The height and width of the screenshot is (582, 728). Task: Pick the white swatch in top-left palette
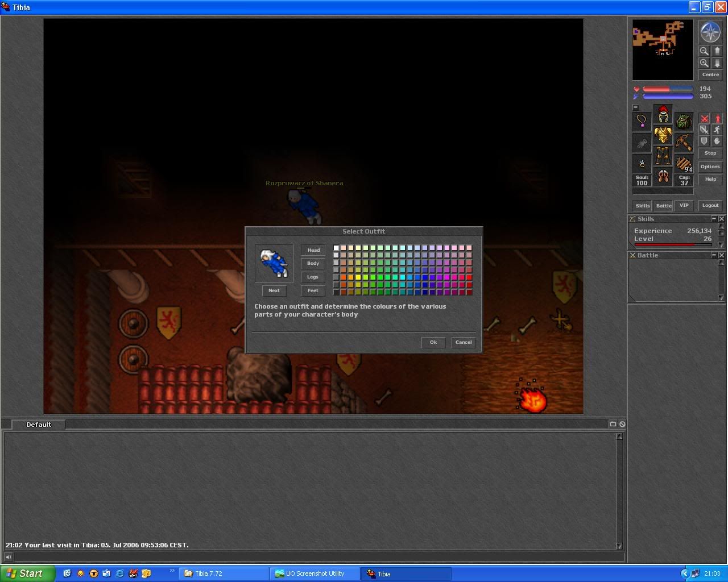click(x=336, y=248)
